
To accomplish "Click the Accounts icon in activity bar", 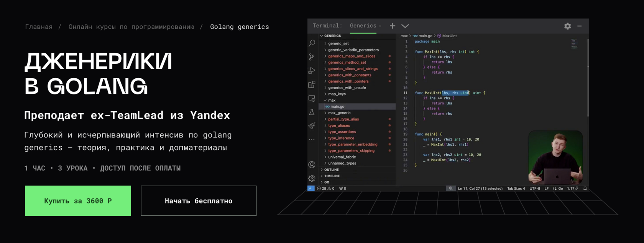I will [x=312, y=165].
